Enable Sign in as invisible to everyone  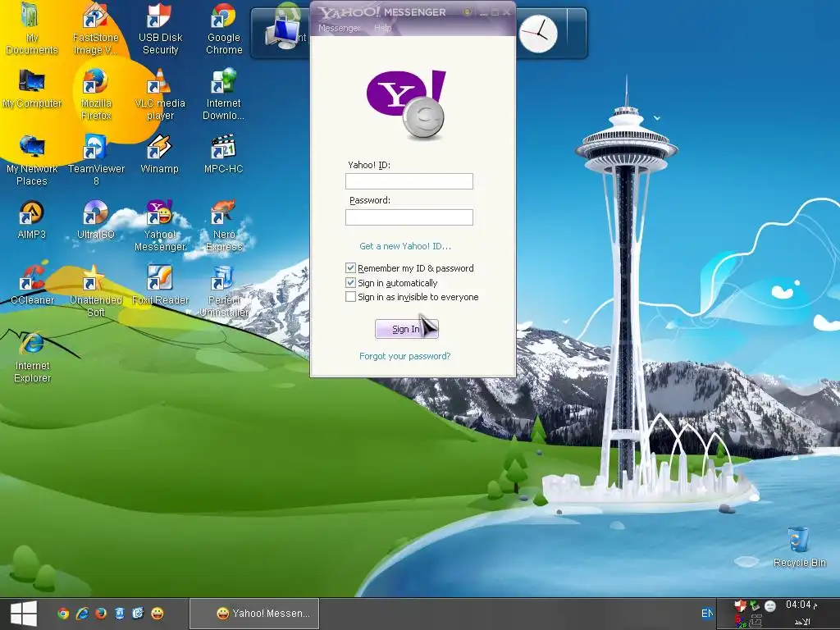click(350, 296)
